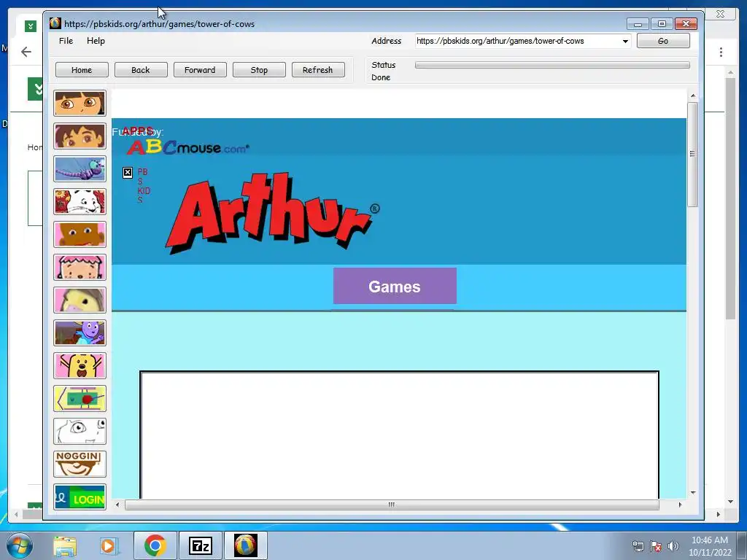Select the black-and-white sketch face thumbnail
The image size is (747, 560).
(80, 432)
